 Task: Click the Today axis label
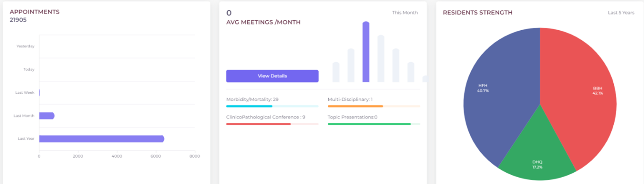(x=29, y=69)
